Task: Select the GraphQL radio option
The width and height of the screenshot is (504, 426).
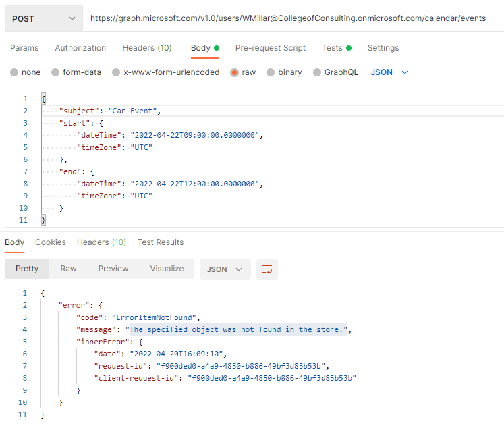Action: click(x=317, y=72)
